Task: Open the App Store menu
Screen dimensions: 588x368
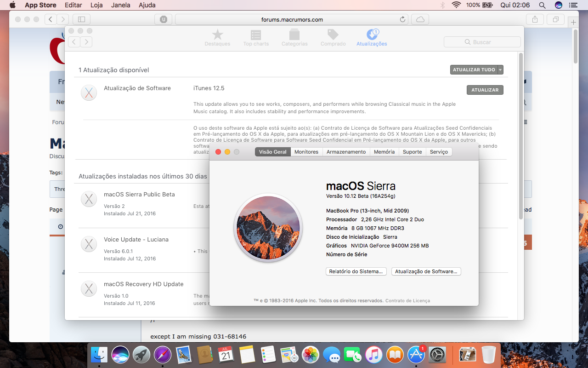Action: (40, 5)
